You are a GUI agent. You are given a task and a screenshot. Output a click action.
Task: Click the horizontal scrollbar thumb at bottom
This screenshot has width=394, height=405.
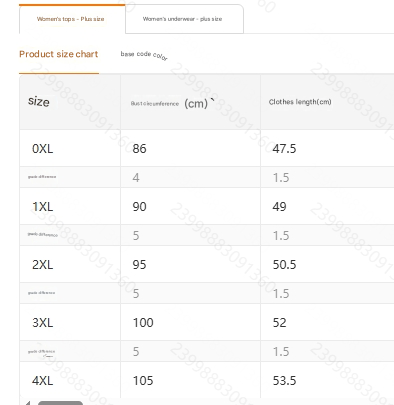(60, 403)
